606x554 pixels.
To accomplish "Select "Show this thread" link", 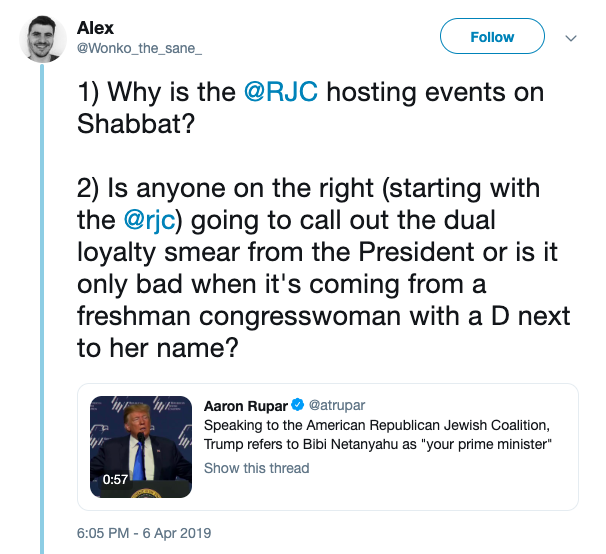I will [x=257, y=468].
